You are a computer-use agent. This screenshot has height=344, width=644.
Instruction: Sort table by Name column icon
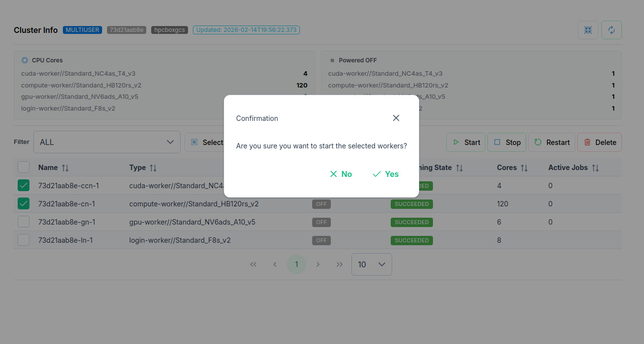tap(65, 168)
